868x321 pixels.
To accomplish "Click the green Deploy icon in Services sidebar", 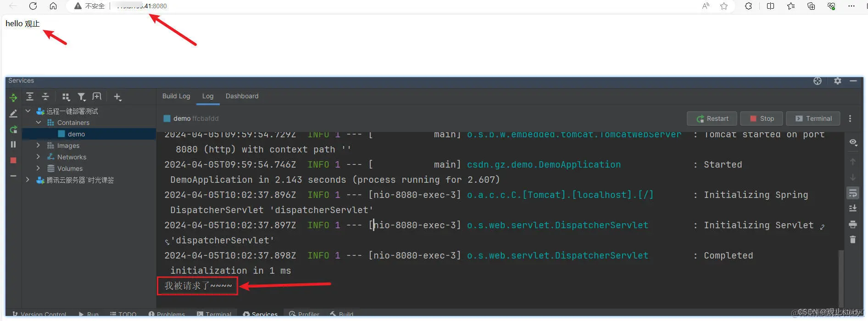I will coord(13,97).
